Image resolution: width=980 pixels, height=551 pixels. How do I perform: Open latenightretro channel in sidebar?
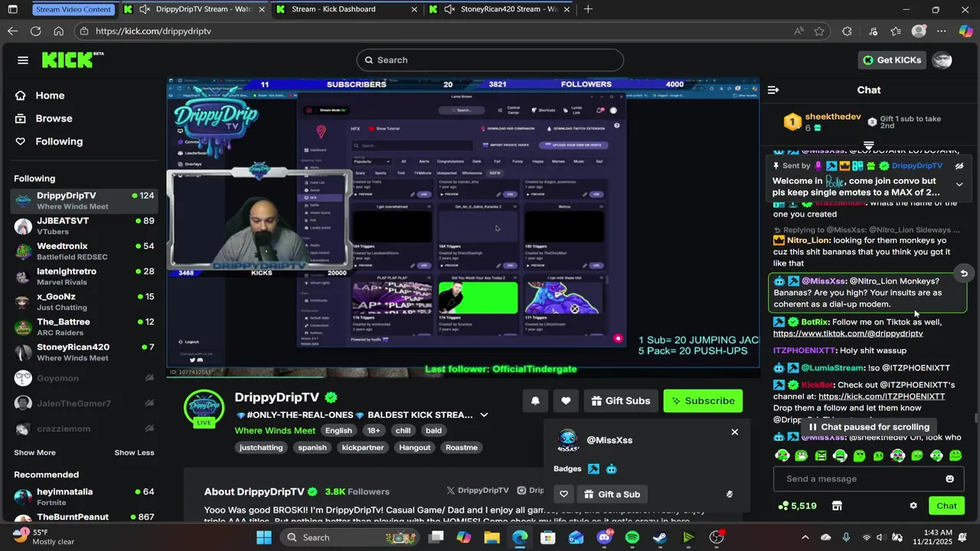pyautogui.click(x=84, y=277)
